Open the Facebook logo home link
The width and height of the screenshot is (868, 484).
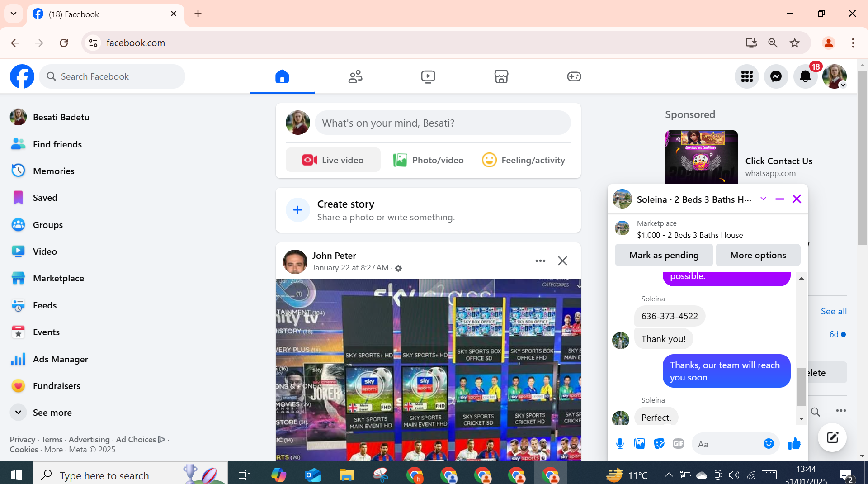point(22,76)
